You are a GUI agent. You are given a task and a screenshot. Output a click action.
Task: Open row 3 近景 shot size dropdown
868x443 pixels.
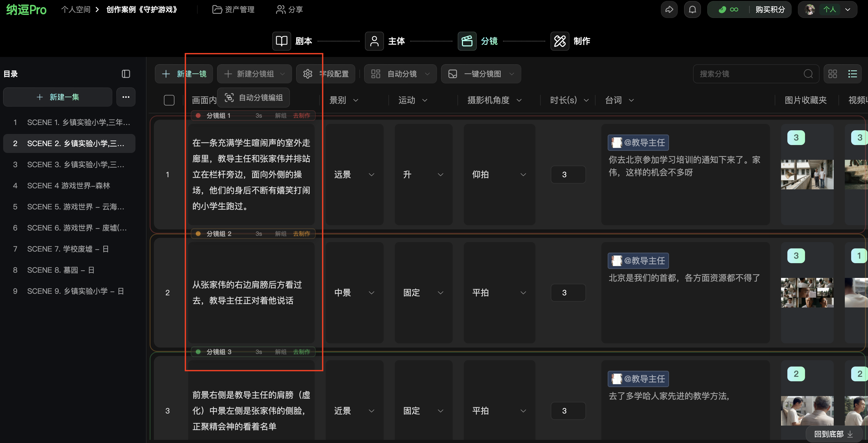[x=354, y=411]
